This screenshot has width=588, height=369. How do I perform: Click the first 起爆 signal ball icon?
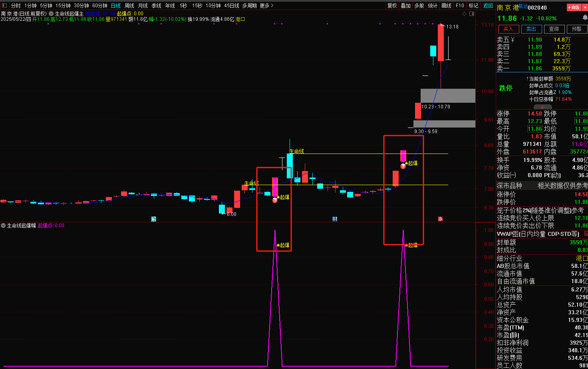coord(275,200)
